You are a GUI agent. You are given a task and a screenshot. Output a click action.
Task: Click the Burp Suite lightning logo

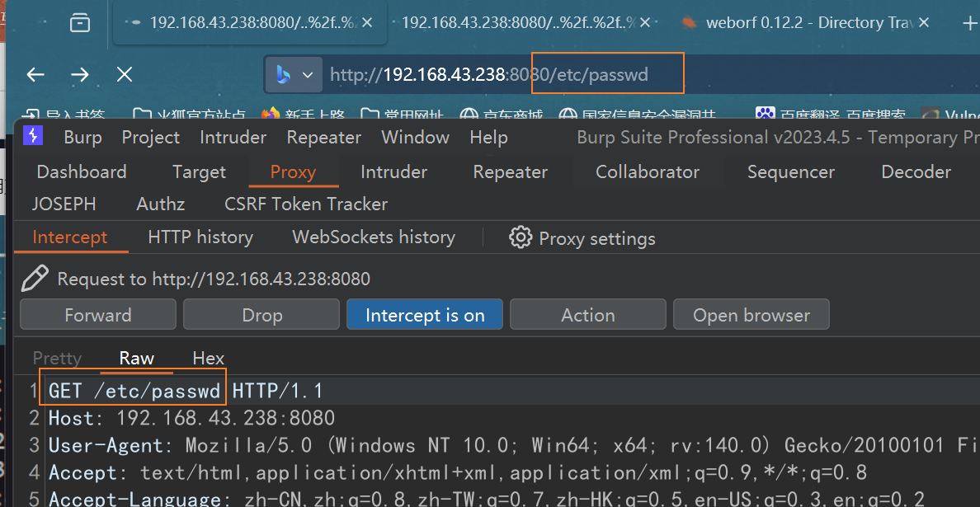[33, 137]
